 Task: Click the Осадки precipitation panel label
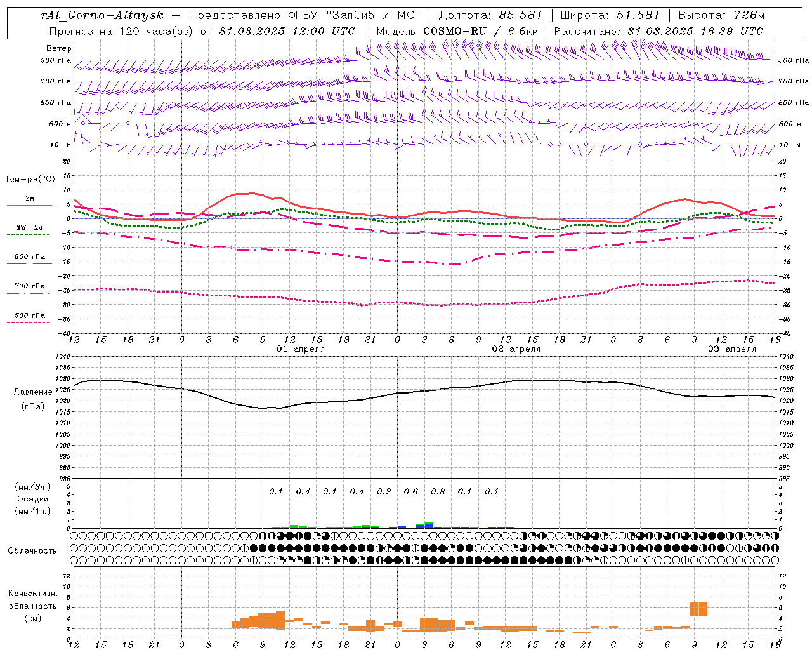33,499
